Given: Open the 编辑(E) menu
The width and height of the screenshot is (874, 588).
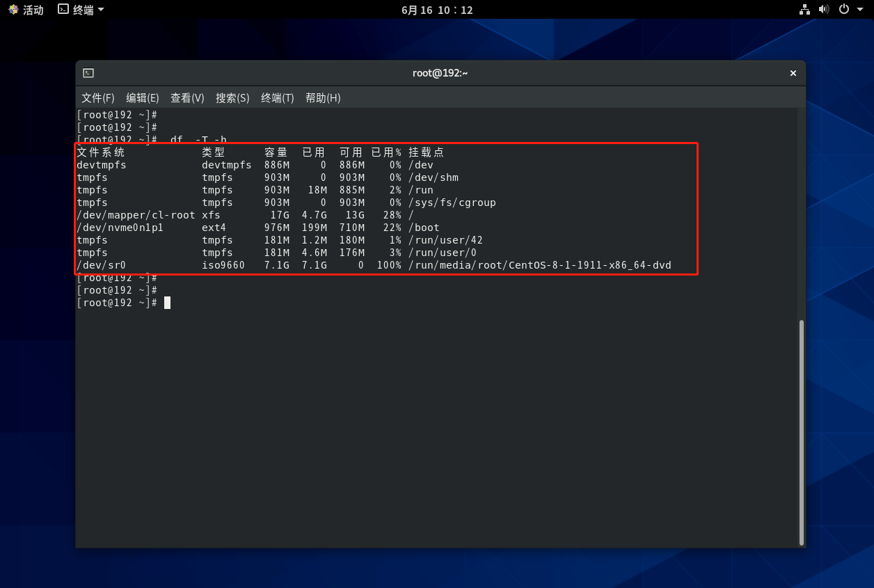Looking at the screenshot, I should point(142,98).
